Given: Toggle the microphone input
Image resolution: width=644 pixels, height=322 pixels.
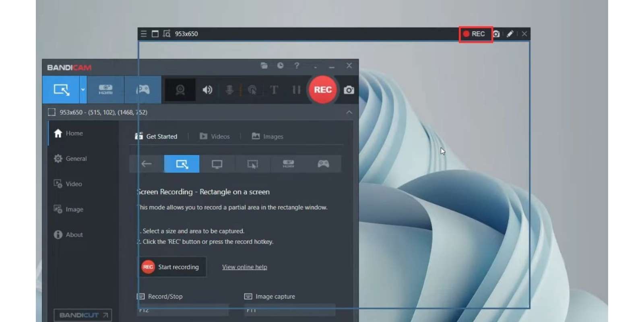Looking at the screenshot, I should (x=229, y=90).
